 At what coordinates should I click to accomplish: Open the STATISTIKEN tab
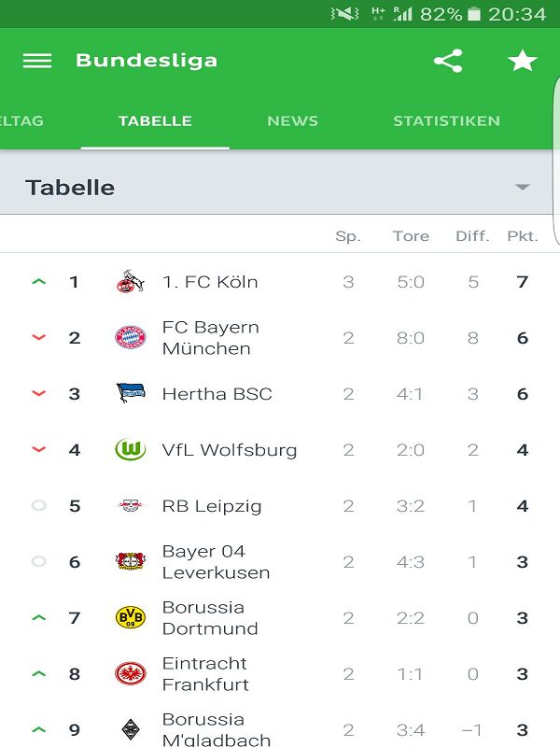446,120
